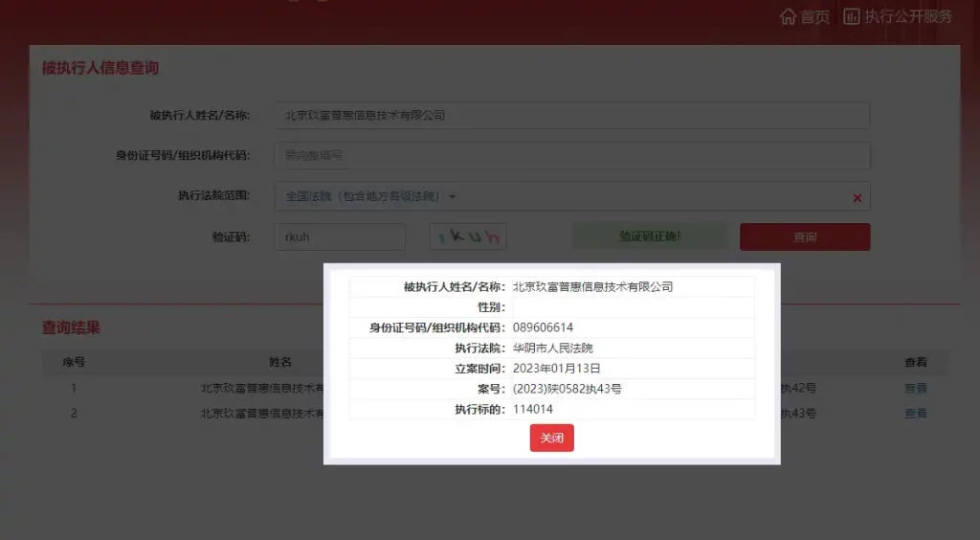Image resolution: width=980 pixels, height=540 pixels.
Task: Open 查看 link for result row 1
Action: click(x=915, y=388)
